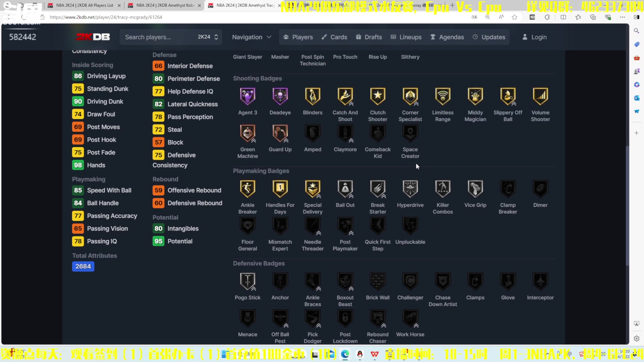Open the Navigation dropdown menu
Image resolution: width=644 pixels, height=362 pixels.
(252, 37)
